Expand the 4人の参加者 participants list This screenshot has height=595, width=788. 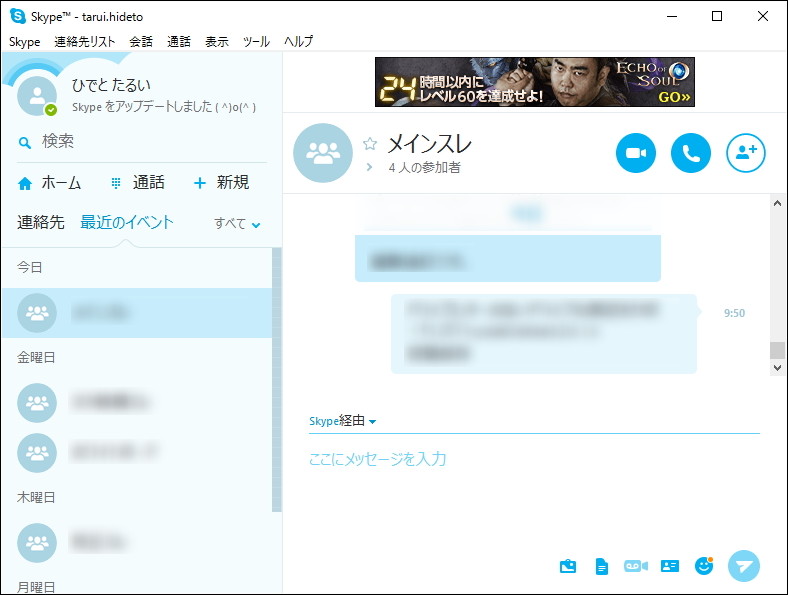point(369,167)
